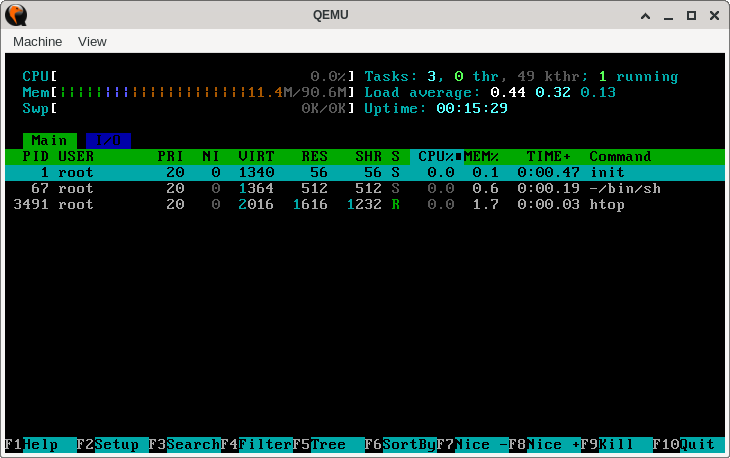Click the CPU usage meter bar
Image resolution: width=730 pixels, height=458 pixels.
click(x=189, y=76)
